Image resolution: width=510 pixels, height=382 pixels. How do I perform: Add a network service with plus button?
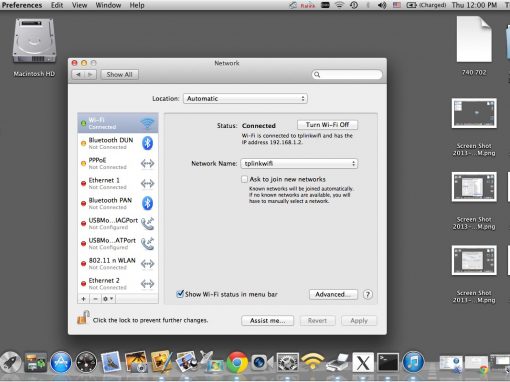pos(83,299)
